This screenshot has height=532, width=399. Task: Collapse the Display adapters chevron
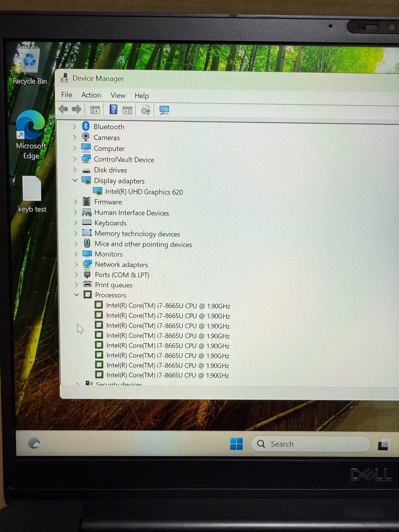[75, 180]
